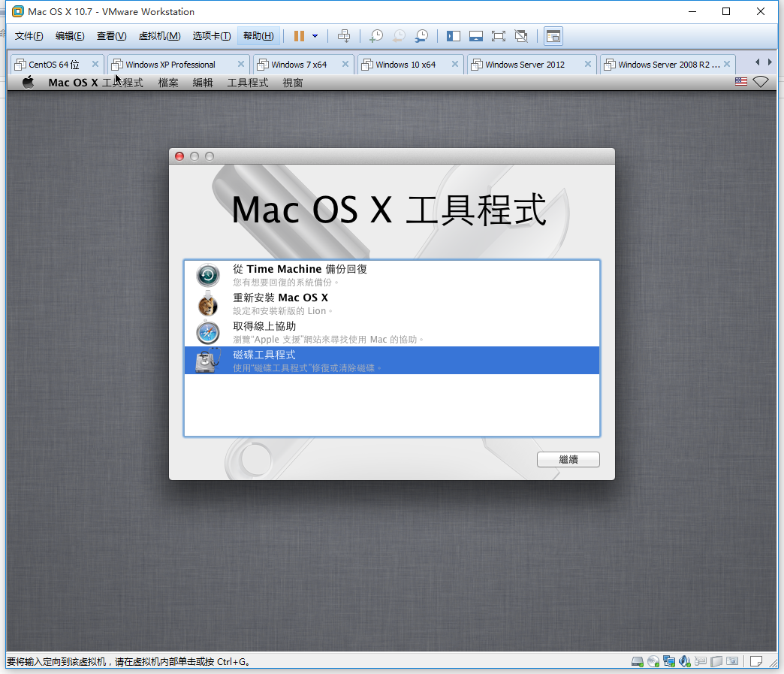This screenshot has height=674, width=784.
Task: Open the 选项卡(T) menu
Action: [x=212, y=36]
